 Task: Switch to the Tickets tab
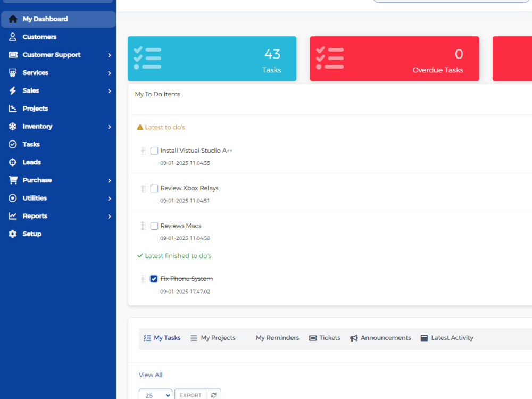point(325,338)
